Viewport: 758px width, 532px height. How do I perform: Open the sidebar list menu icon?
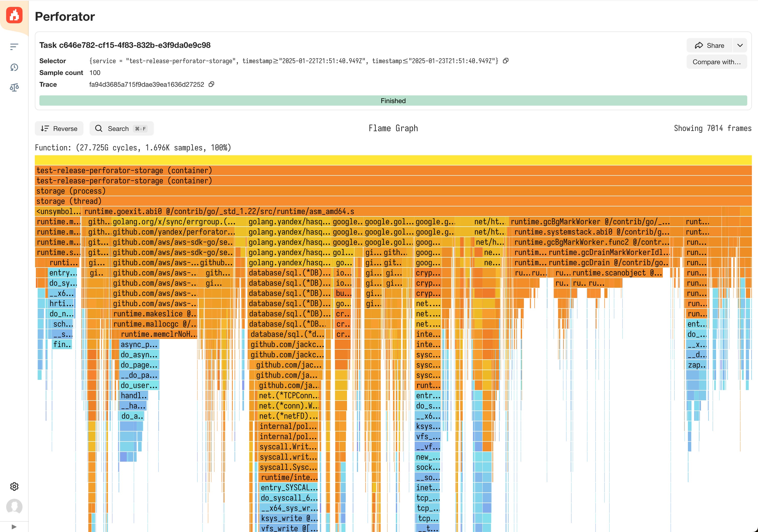(14, 47)
